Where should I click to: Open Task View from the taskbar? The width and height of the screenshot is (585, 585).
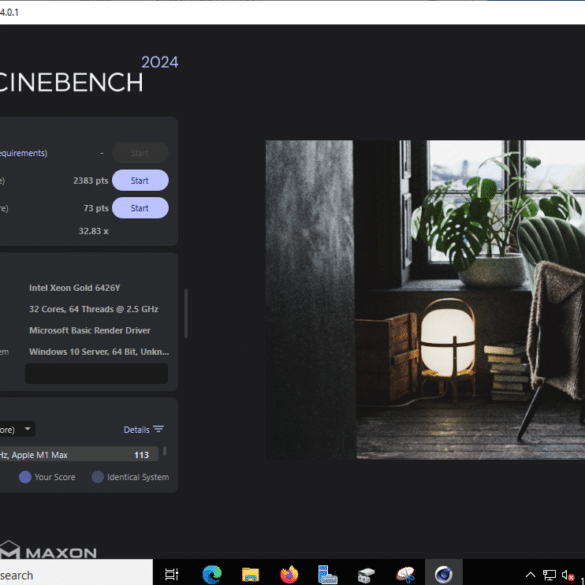pos(172,574)
